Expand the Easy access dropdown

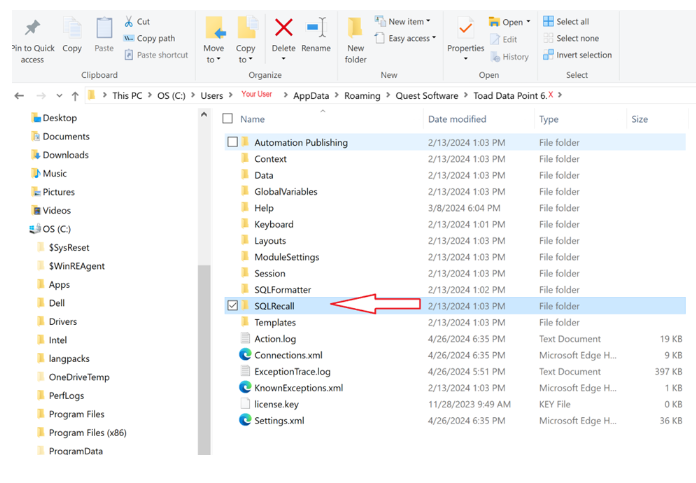[x=409, y=38]
